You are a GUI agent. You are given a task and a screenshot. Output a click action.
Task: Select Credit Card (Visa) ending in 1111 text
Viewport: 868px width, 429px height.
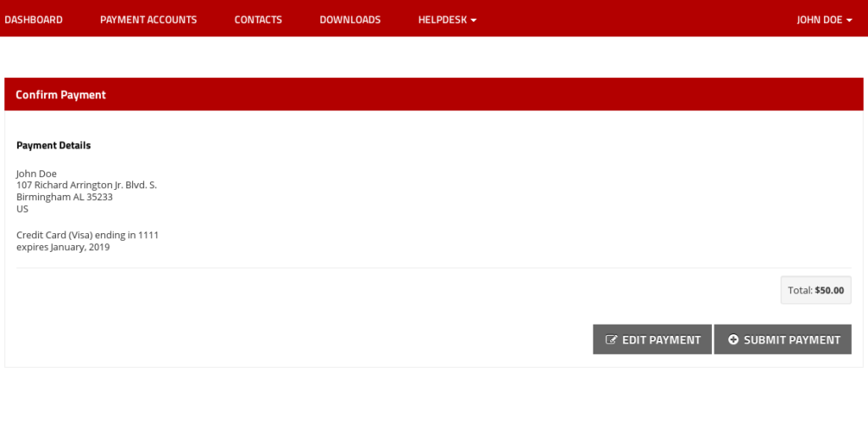click(87, 235)
